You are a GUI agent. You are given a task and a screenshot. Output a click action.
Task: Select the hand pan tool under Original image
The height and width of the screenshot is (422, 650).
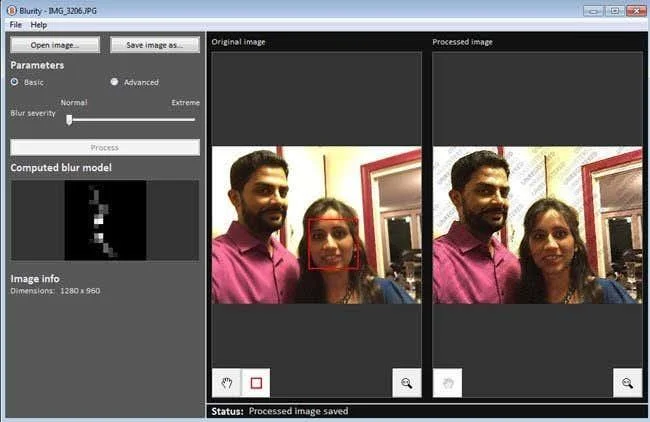point(226,383)
